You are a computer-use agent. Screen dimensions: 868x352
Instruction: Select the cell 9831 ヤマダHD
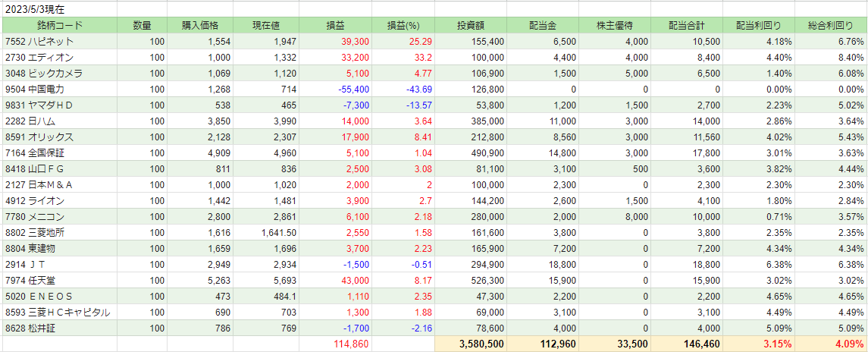click(59, 105)
